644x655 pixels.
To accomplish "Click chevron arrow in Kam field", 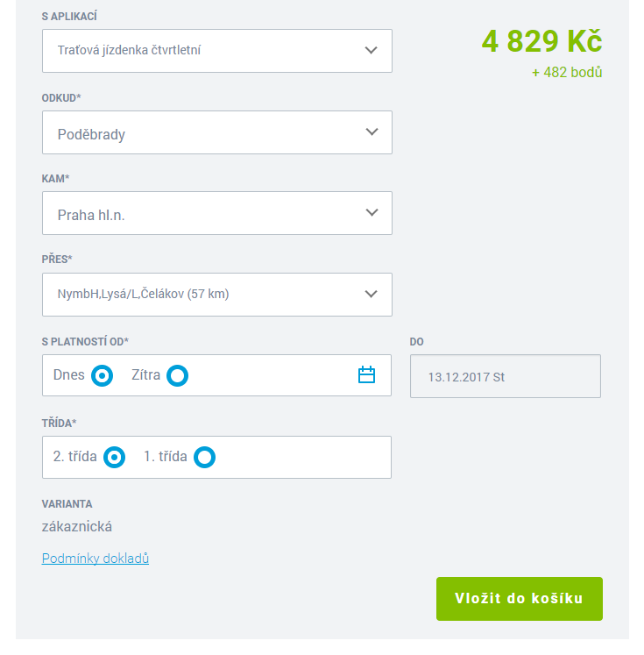I will pyautogui.click(x=372, y=212).
